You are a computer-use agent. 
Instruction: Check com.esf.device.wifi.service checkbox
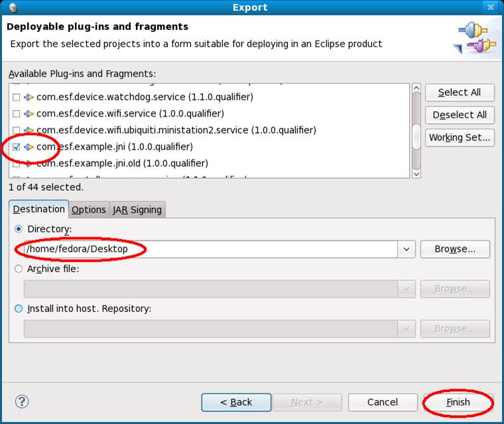(16, 114)
